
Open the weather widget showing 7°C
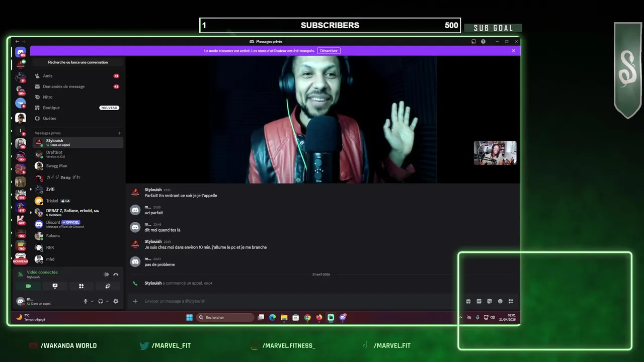click(31, 317)
